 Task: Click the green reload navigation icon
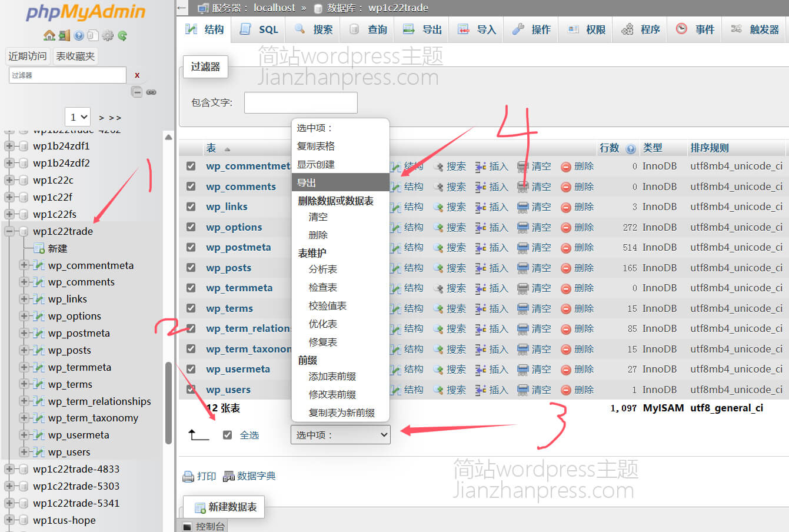pyautogui.click(x=122, y=35)
